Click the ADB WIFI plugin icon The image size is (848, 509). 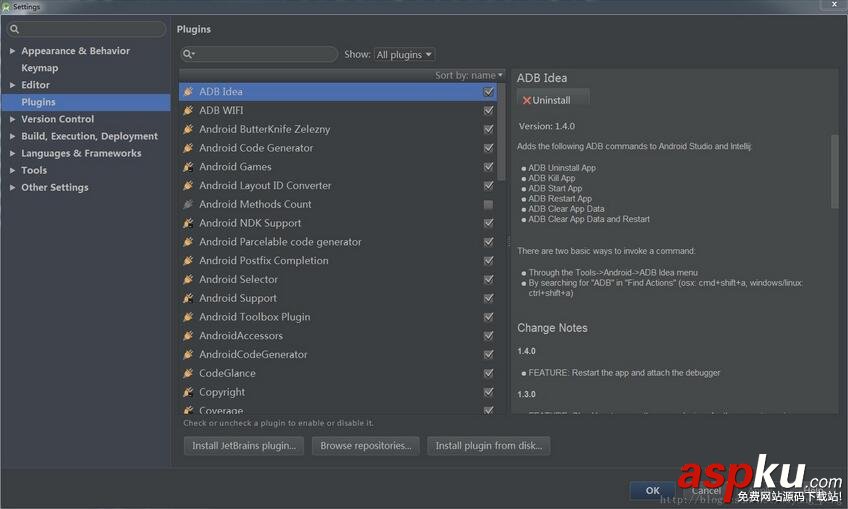pos(188,110)
